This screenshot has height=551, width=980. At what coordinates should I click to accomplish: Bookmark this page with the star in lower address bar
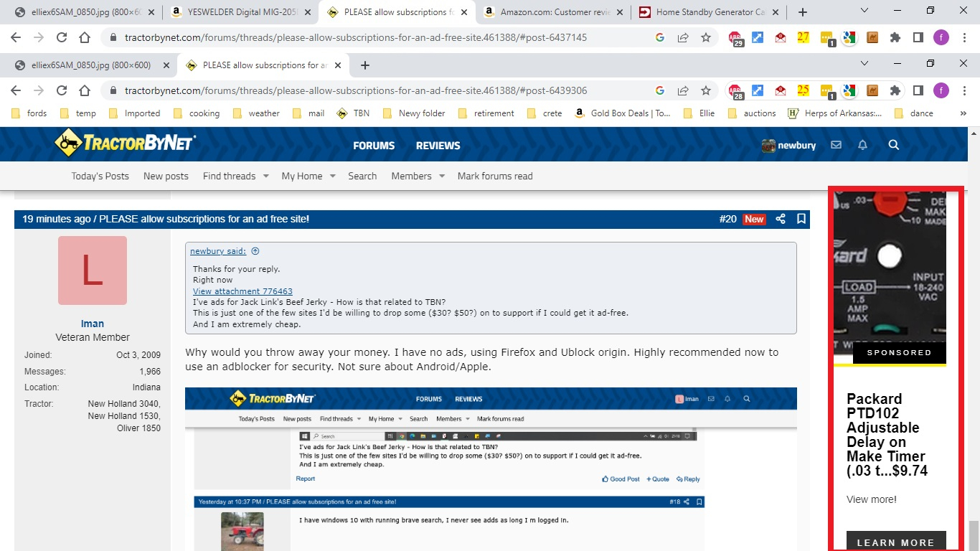point(706,90)
